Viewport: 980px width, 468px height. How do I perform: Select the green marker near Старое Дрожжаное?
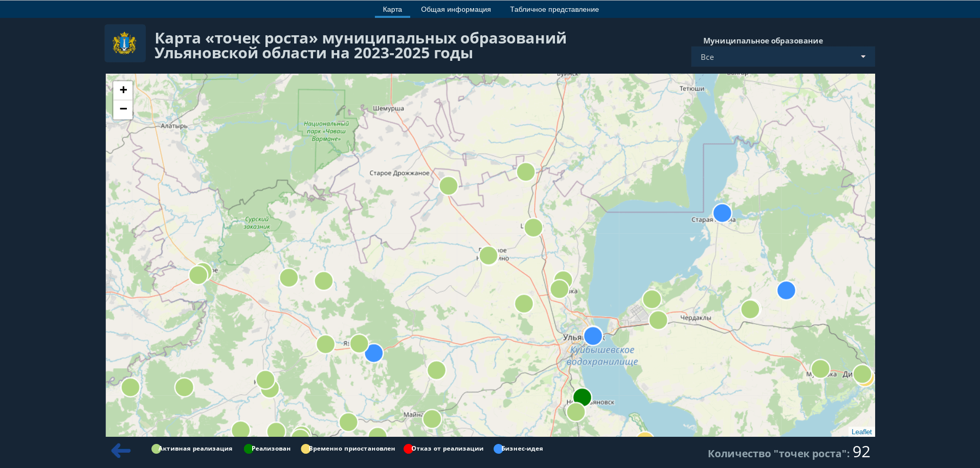(449, 186)
